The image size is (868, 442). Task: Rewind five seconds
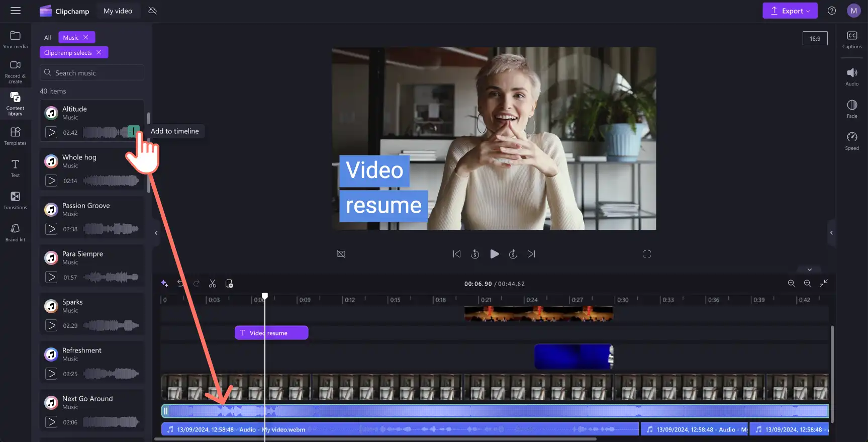click(x=475, y=254)
